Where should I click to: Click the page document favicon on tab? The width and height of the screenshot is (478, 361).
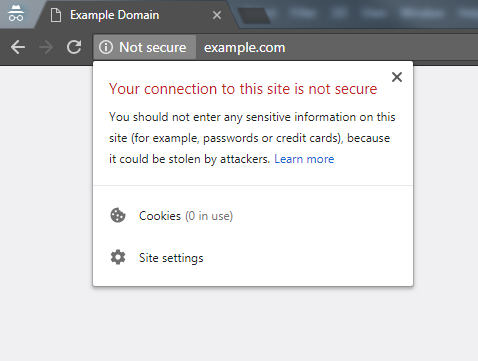(x=56, y=15)
